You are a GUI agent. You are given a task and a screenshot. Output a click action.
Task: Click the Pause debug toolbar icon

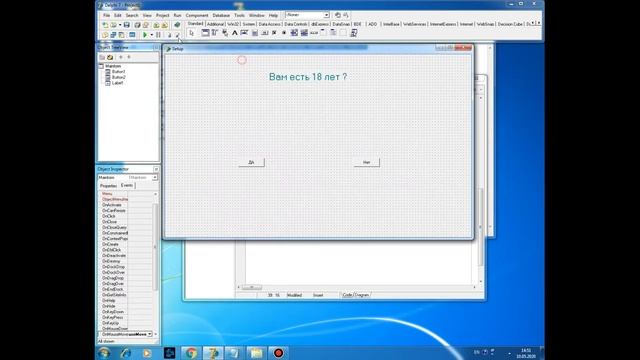[x=158, y=35]
